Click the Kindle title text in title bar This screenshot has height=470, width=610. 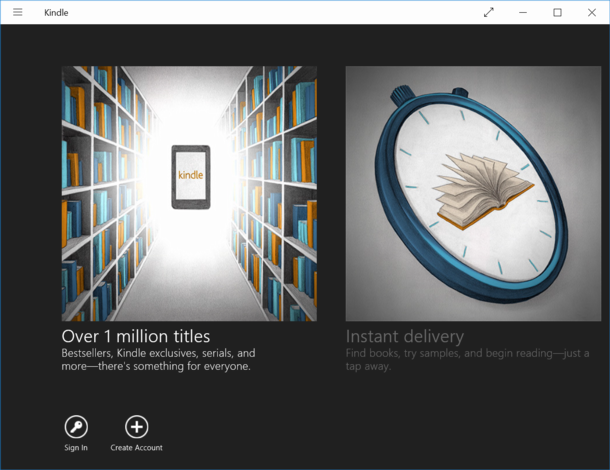click(56, 12)
